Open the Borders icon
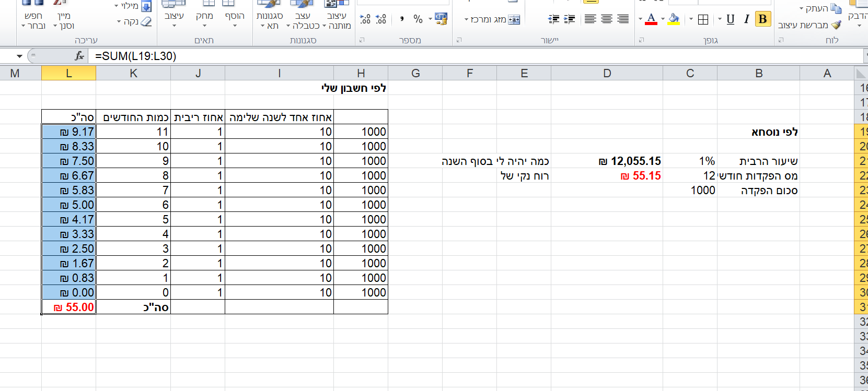The height and width of the screenshot is (391, 868). tap(703, 20)
